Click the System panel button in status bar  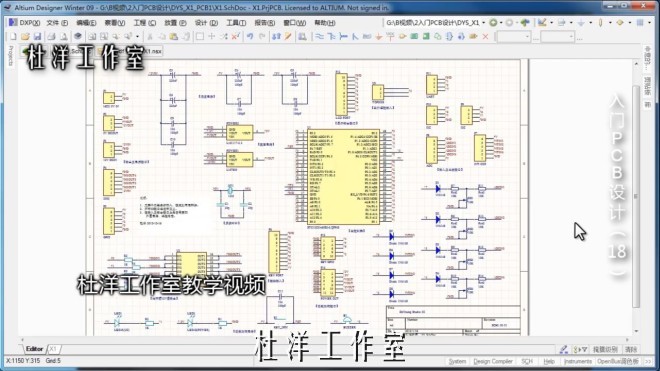point(457,361)
